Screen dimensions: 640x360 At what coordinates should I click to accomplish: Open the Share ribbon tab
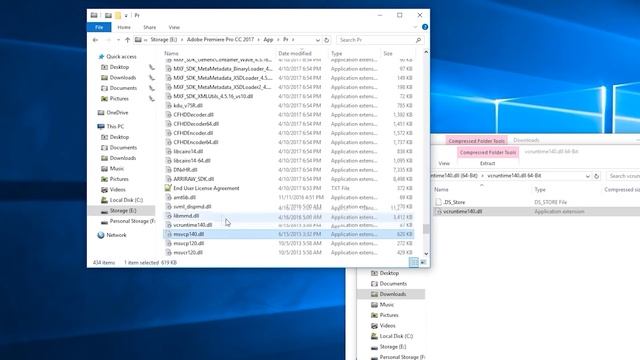pyautogui.click(x=150, y=27)
